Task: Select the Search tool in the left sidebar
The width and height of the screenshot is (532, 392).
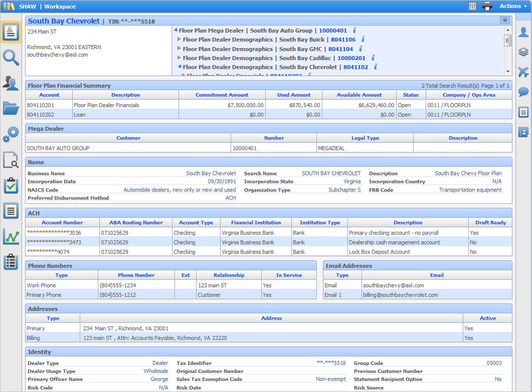Action: [11, 58]
